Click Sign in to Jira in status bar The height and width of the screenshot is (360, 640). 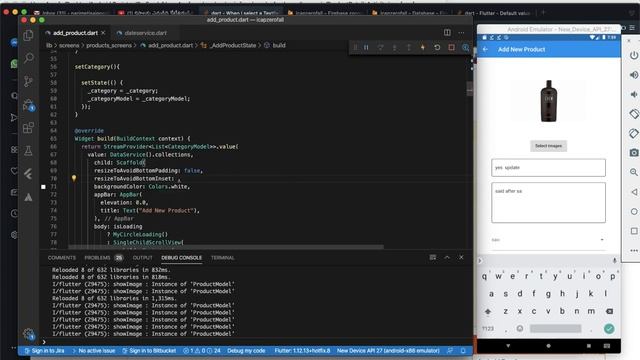coord(44,351)
